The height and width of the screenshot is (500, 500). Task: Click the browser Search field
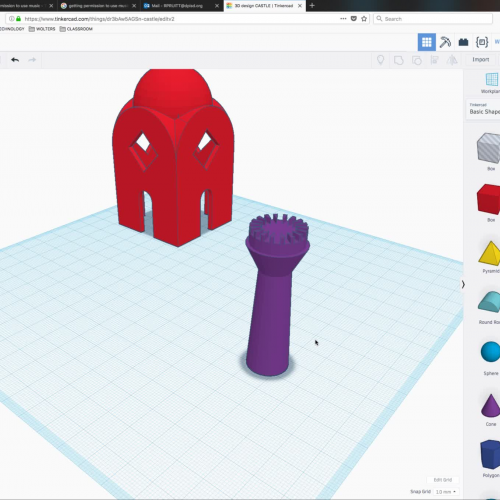433,19
